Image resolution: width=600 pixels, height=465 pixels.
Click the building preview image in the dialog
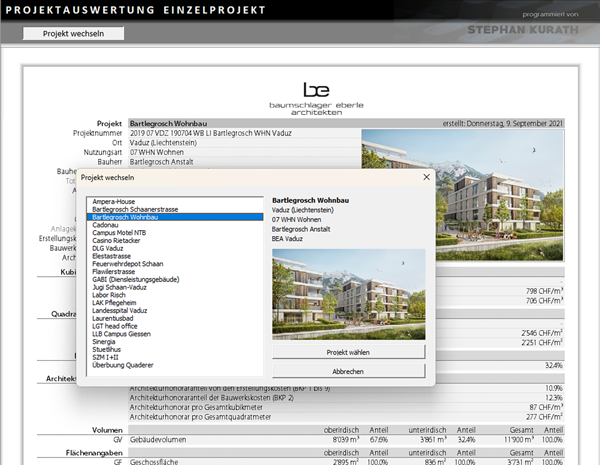point(349,294)
